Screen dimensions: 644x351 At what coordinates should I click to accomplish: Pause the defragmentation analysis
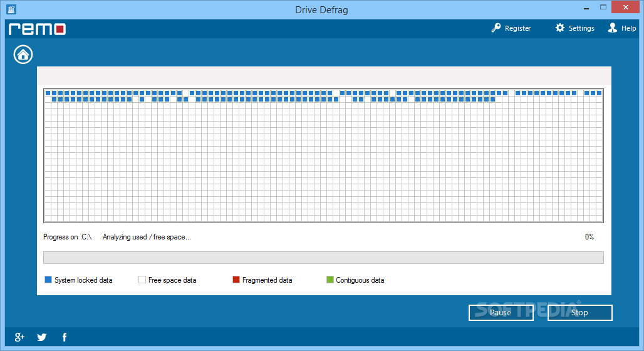[x=501, y=313]
